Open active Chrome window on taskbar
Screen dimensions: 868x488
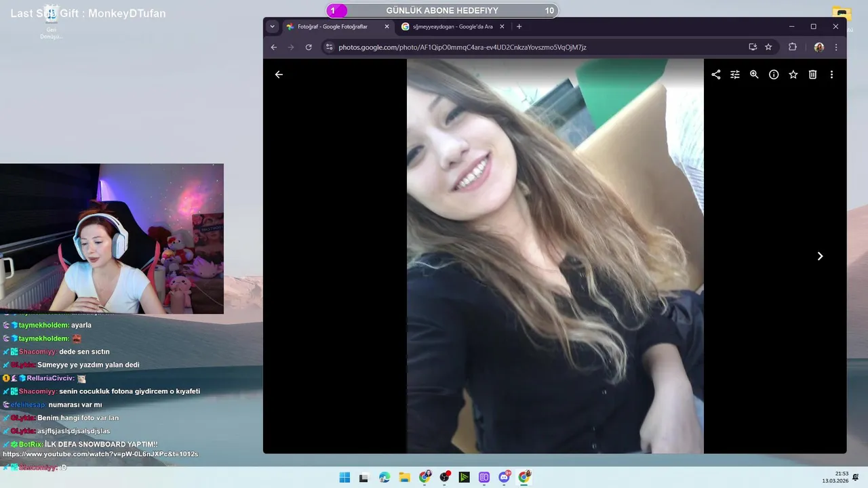[524, 477]
